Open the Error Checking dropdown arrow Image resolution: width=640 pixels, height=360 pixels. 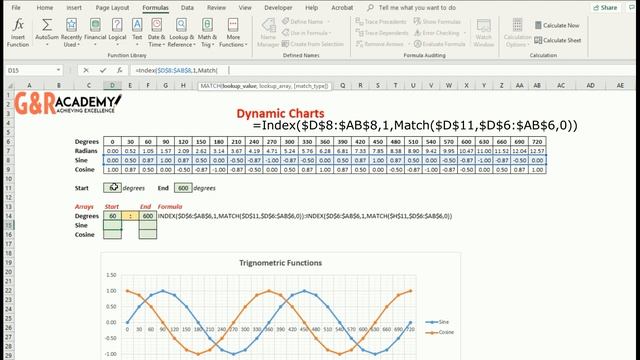pyautogui.click(x=464, y=33)
